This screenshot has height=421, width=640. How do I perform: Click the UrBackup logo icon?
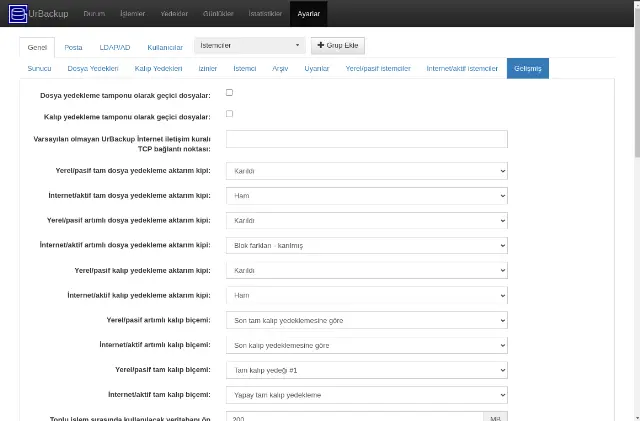pos(18,13)
